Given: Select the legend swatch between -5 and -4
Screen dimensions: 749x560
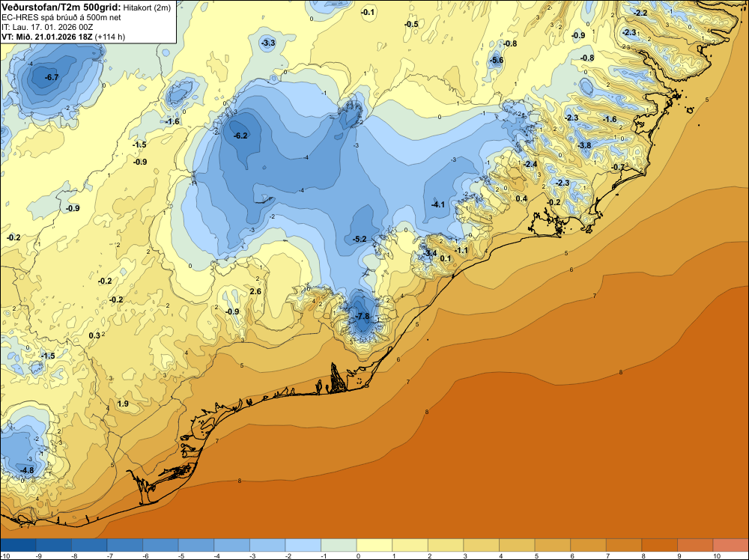Looking at the screenshot, I should pyautogui.click(x=196, y=545).
